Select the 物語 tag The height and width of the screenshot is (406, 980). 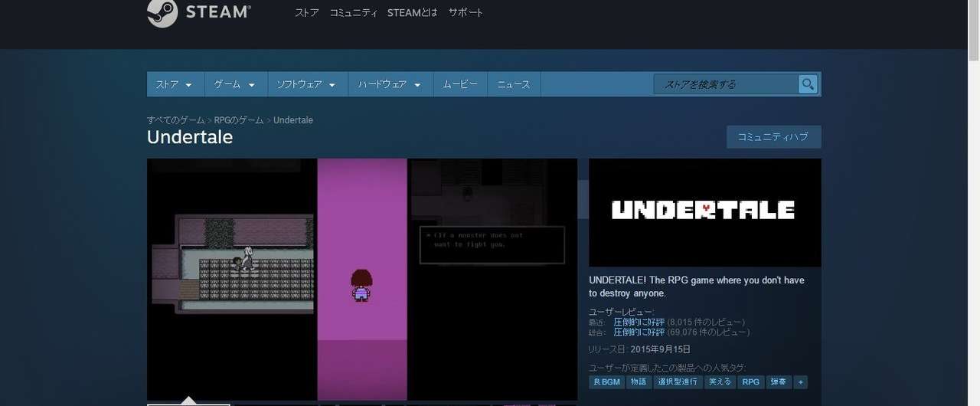point(638,381)
